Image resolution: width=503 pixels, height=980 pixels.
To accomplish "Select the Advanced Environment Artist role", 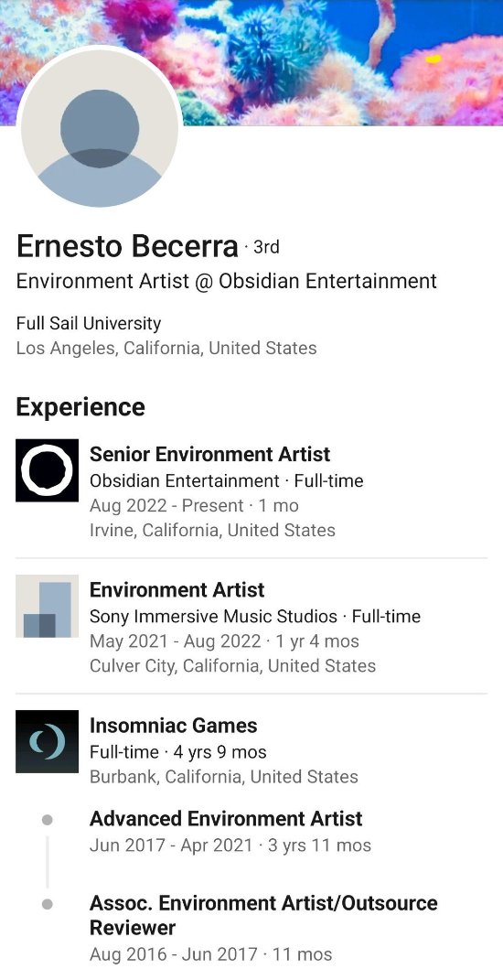I will click(x=226, y=819).
